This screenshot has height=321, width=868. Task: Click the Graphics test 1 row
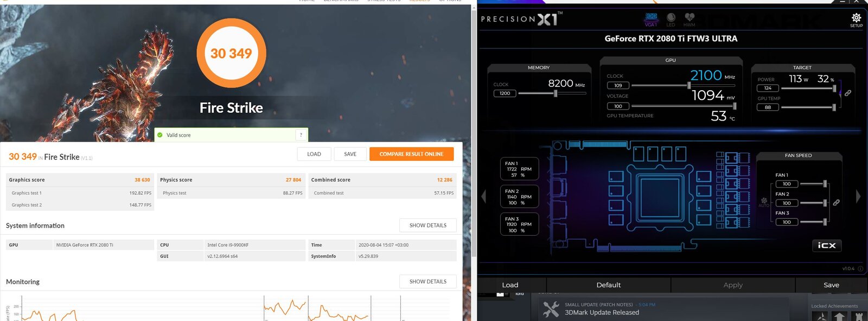(80, 193)
